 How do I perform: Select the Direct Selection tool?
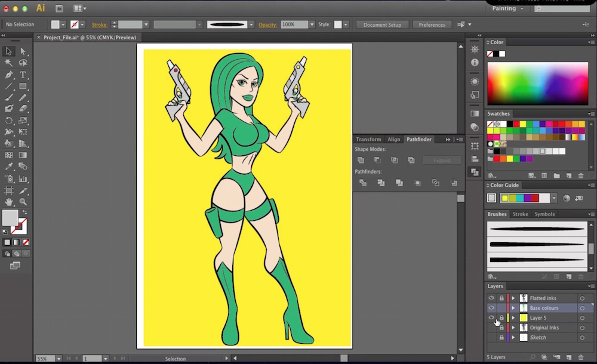23,51
